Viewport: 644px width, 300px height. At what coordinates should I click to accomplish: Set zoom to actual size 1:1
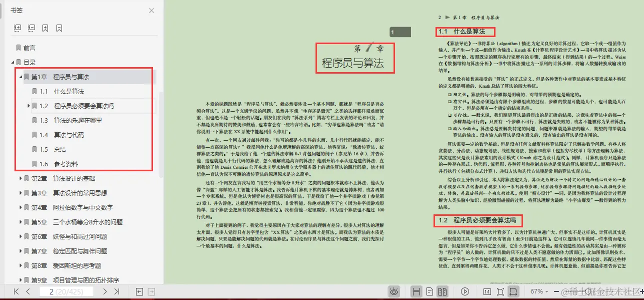486,291
